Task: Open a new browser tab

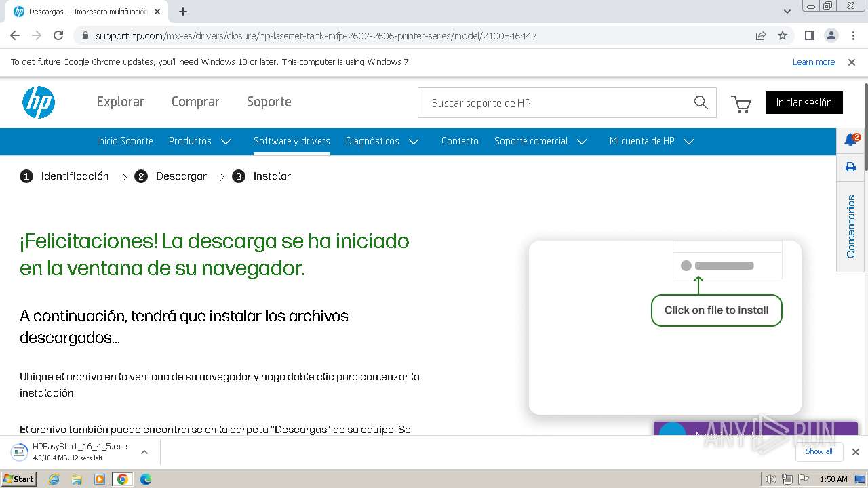Action: click(x=183, y=12)
